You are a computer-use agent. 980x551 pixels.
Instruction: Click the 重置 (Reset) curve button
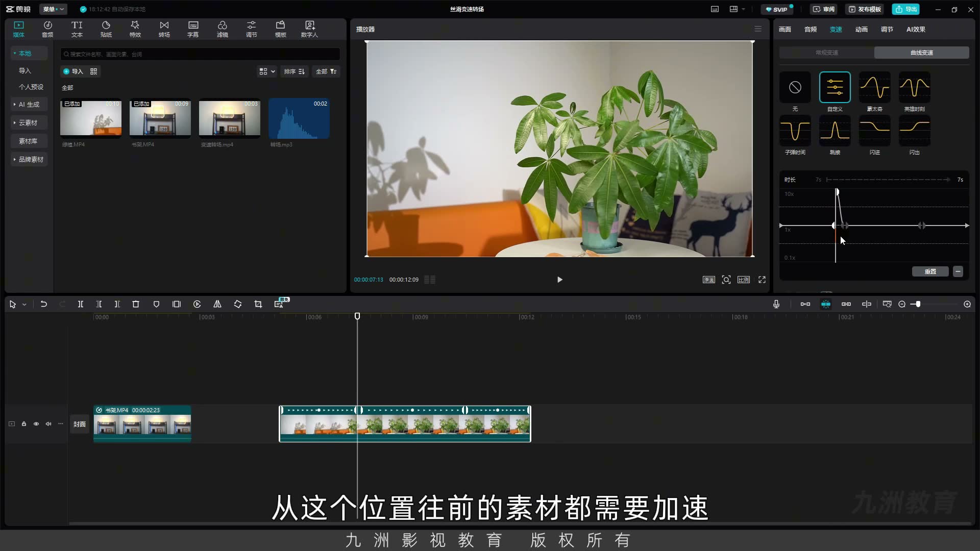click(930, 271)
